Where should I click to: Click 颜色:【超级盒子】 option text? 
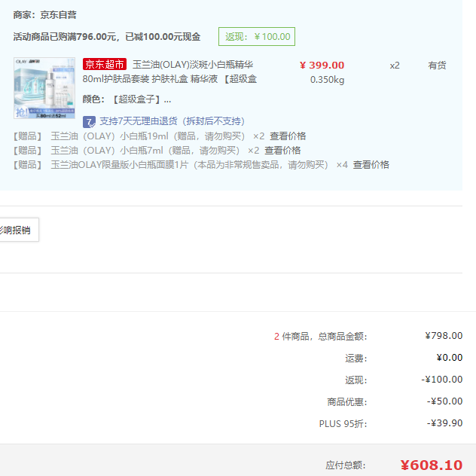point(127,99)
